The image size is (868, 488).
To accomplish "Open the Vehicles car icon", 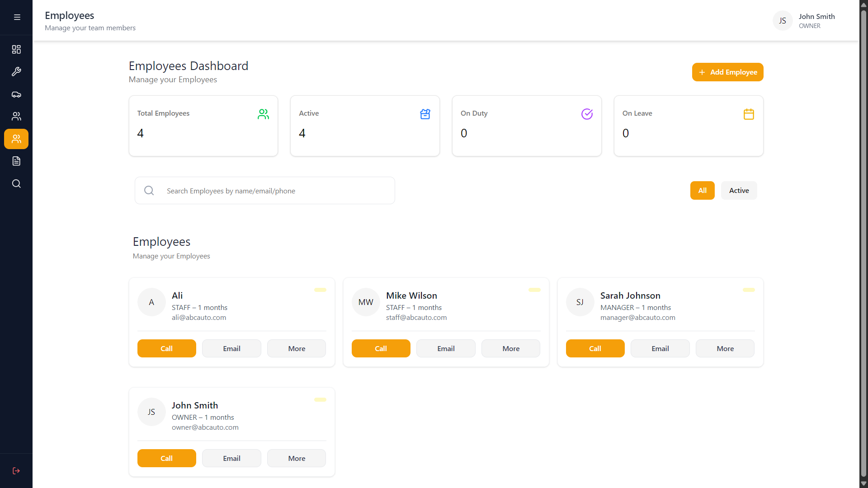I will point(16,94).
